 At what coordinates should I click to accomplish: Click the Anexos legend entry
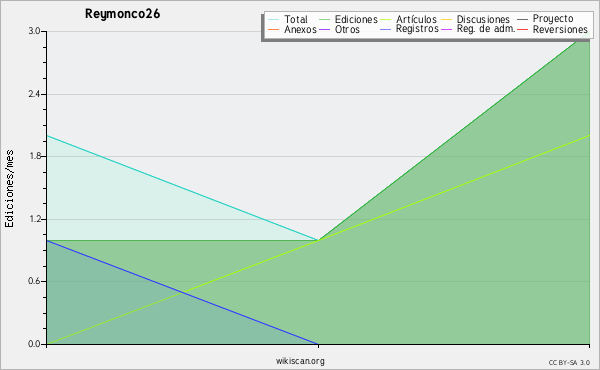300,29
